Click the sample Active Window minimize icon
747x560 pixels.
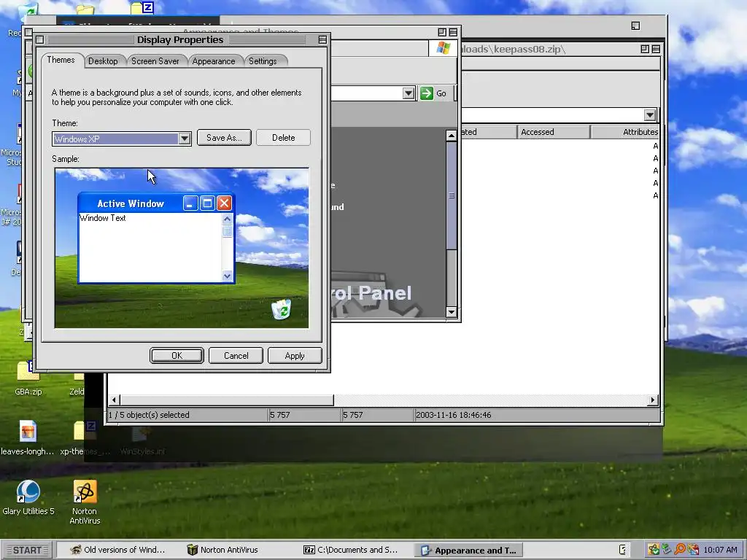(190, 204)
